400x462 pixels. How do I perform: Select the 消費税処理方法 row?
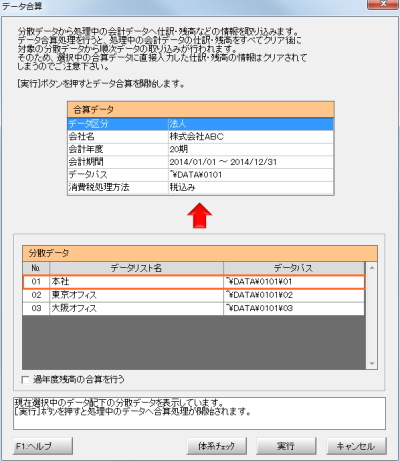201,187
